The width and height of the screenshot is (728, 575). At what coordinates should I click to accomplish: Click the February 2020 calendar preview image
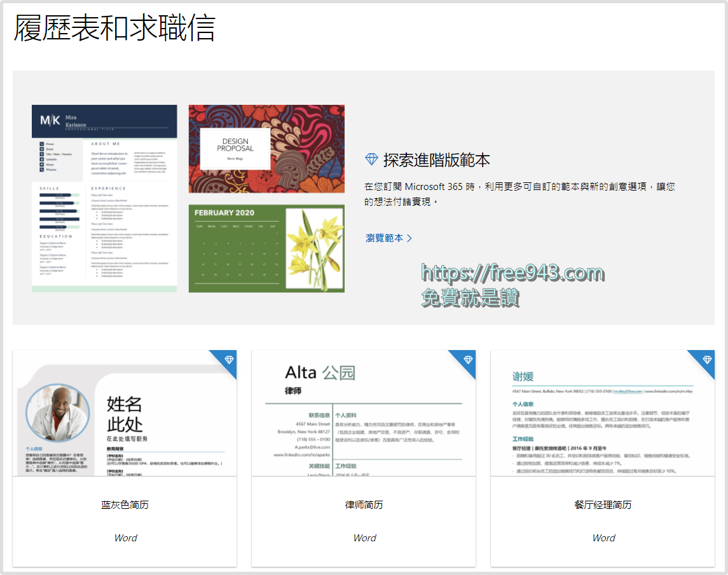click(266, 248)
